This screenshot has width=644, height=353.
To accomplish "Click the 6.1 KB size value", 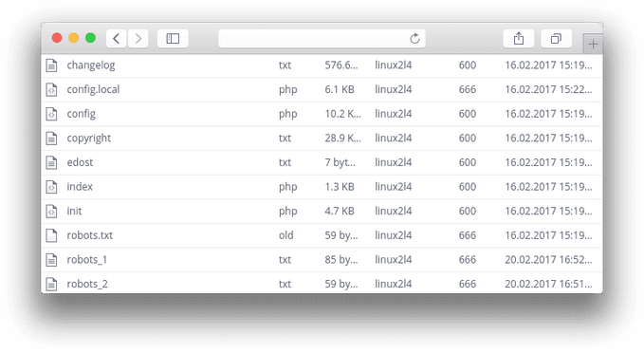I will pyautogui.click(x=340, y=89).
